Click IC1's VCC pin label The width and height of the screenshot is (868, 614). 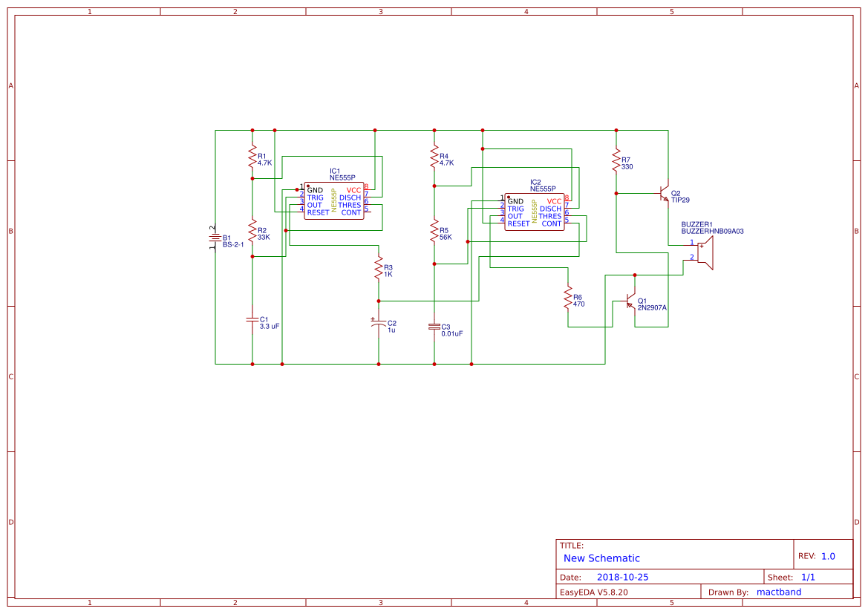tap(353, 190)
